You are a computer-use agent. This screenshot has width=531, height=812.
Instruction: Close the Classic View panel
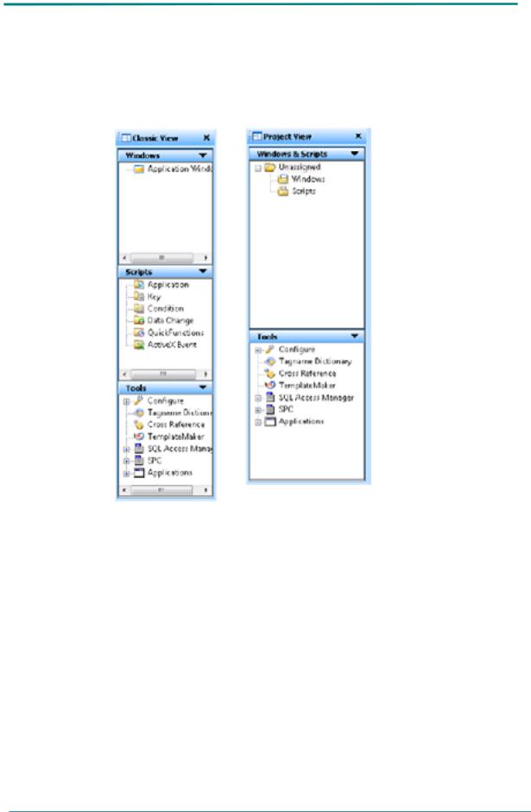[x=206, y=138]
